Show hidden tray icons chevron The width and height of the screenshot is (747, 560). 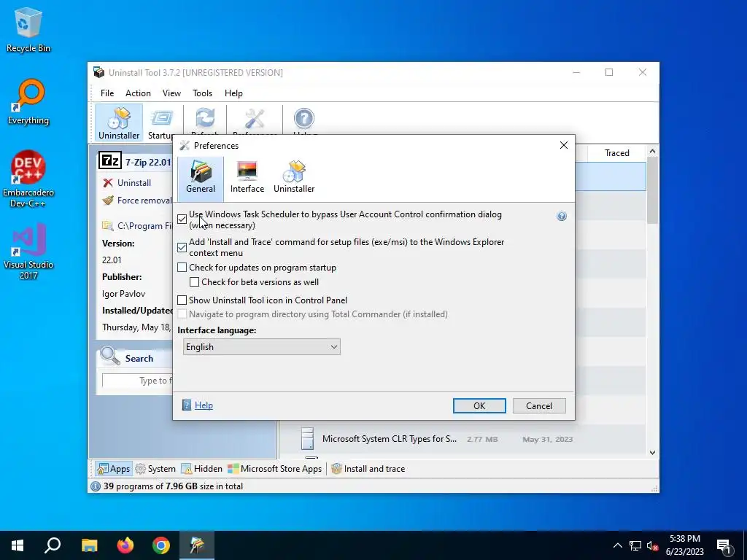[x=617, y=545]
